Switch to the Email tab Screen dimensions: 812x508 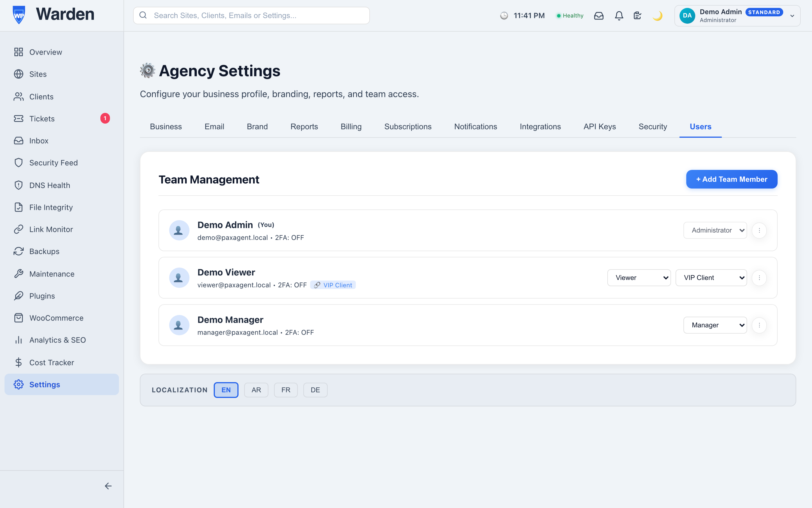(214, 127)
